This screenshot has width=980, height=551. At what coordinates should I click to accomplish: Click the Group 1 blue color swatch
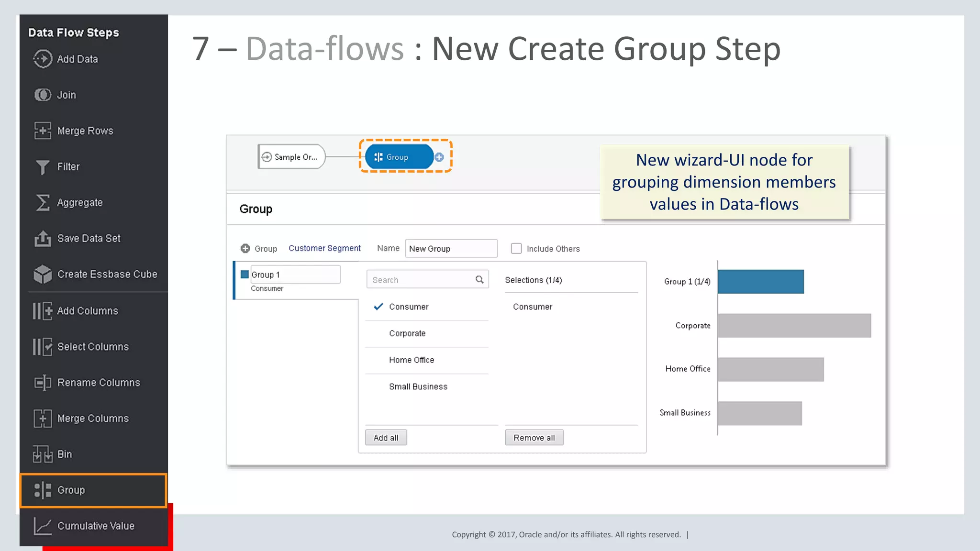tap(245, 275)
